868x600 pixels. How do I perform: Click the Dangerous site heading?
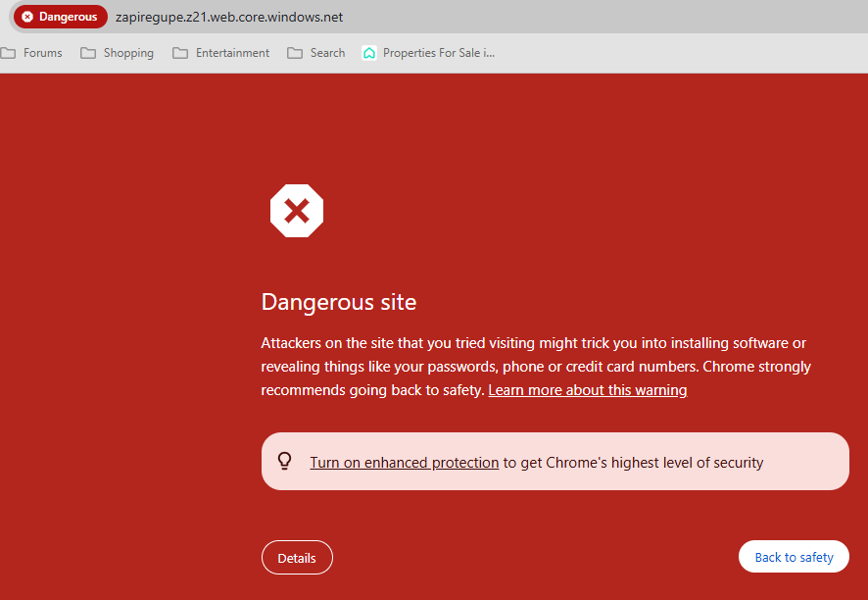(339, 302)
